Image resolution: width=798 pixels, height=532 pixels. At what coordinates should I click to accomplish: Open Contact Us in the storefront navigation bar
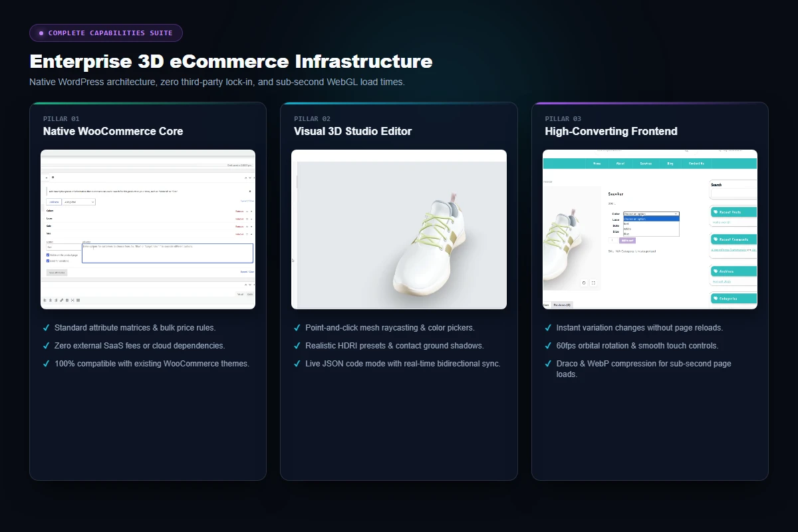(x=696, y=164)
